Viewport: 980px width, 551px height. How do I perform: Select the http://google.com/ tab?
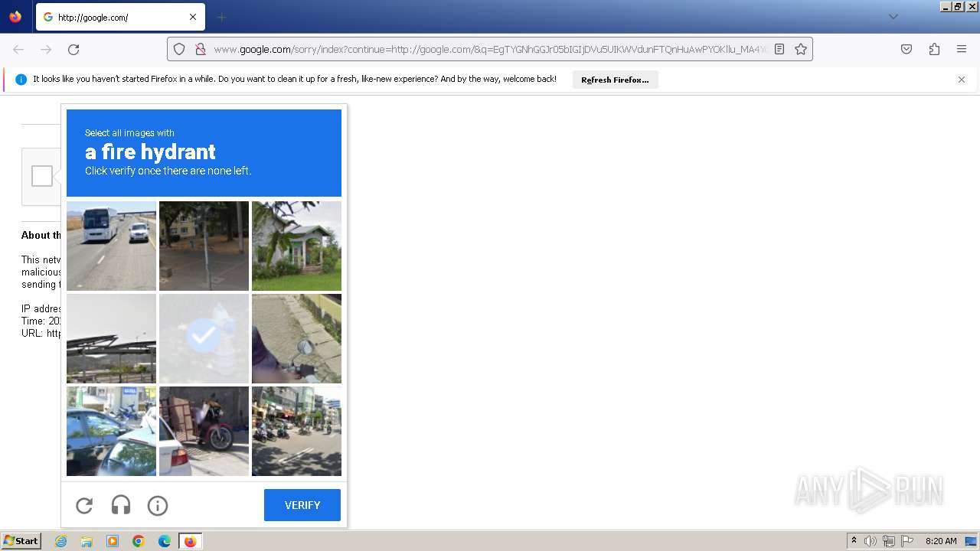[120, 17]
